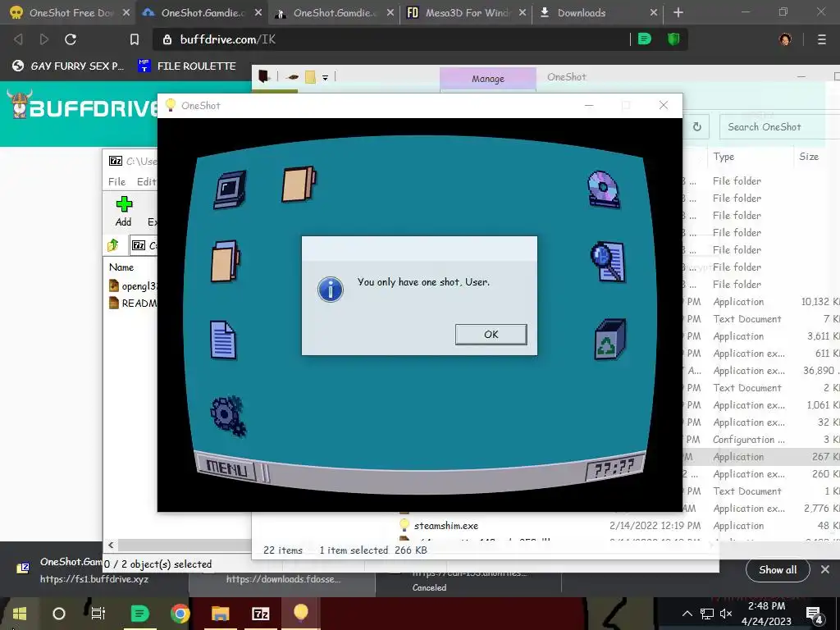
Task: Open the browser hamburger menu
Action: pos(821,39)
